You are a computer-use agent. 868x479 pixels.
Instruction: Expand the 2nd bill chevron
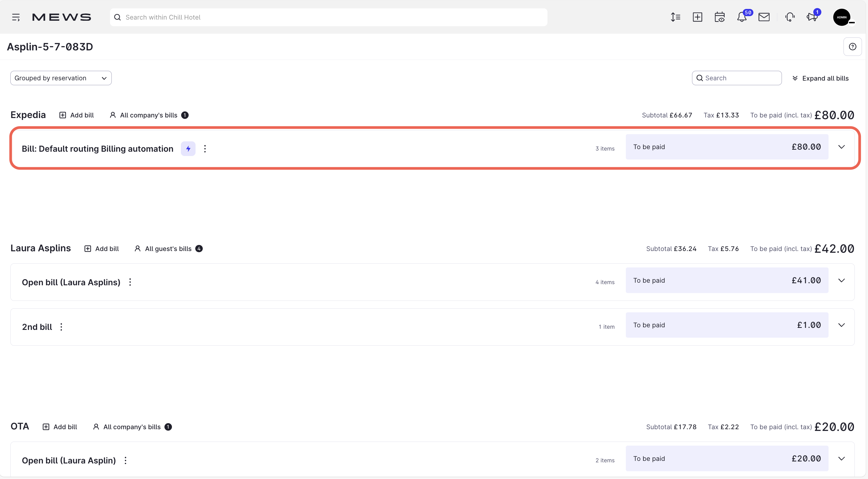click(842, 325)
